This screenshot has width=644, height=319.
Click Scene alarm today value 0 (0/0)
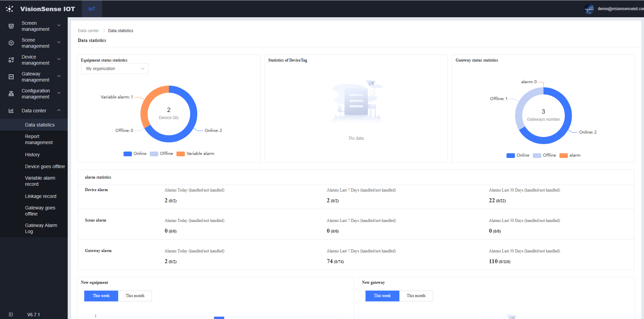click(x=171, y=231)
